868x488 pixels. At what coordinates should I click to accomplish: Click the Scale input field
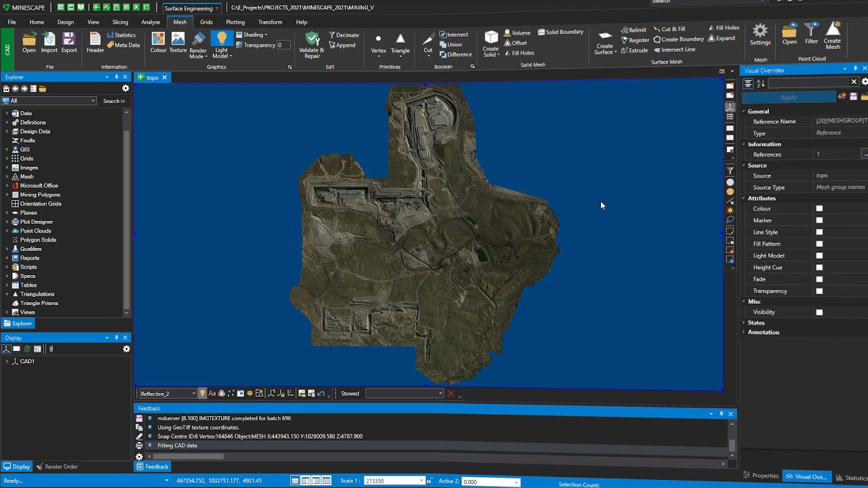pyautogui.click(x=391, y=481)
